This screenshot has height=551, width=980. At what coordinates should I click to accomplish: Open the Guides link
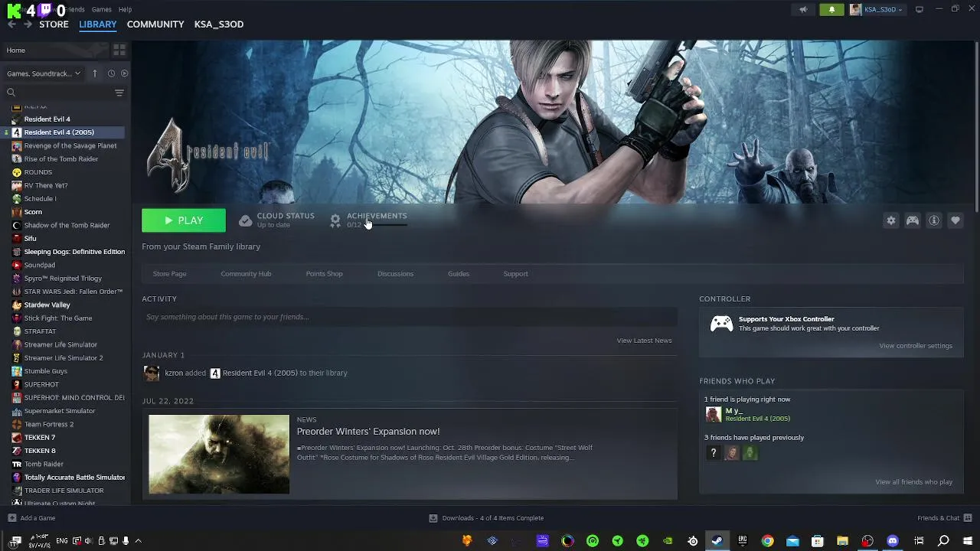pyautogui.click(x=459, y=274)
